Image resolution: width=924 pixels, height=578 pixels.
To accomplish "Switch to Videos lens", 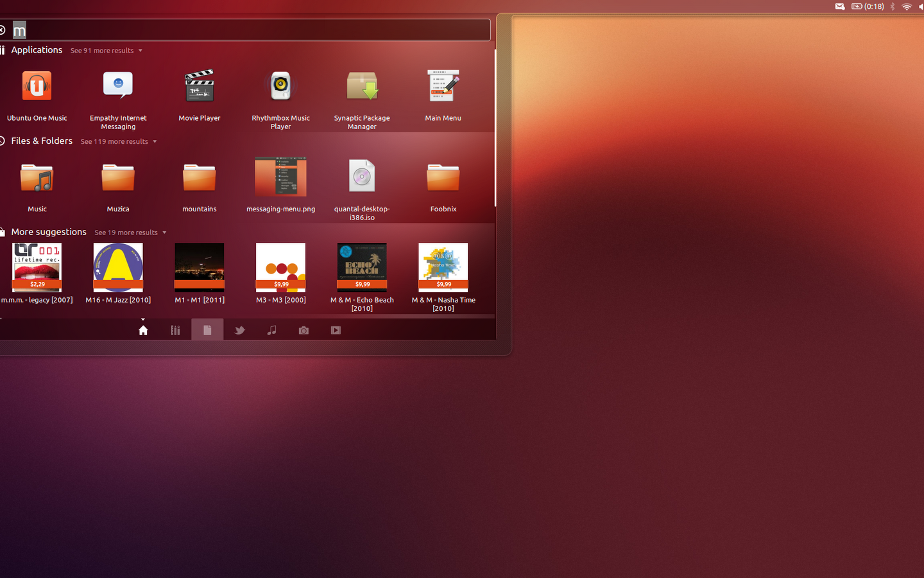I will (x=336, y=330).
